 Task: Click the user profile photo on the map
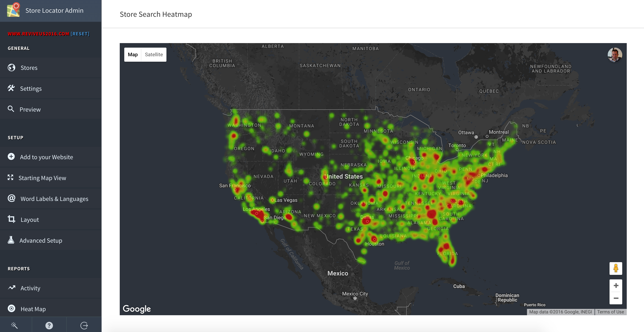(x=615, y=55)
